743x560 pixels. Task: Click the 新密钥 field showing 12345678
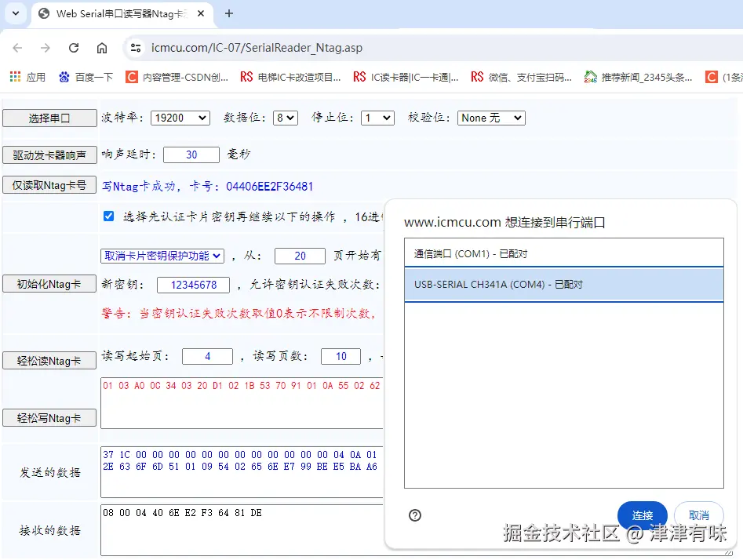click(193, 285)
